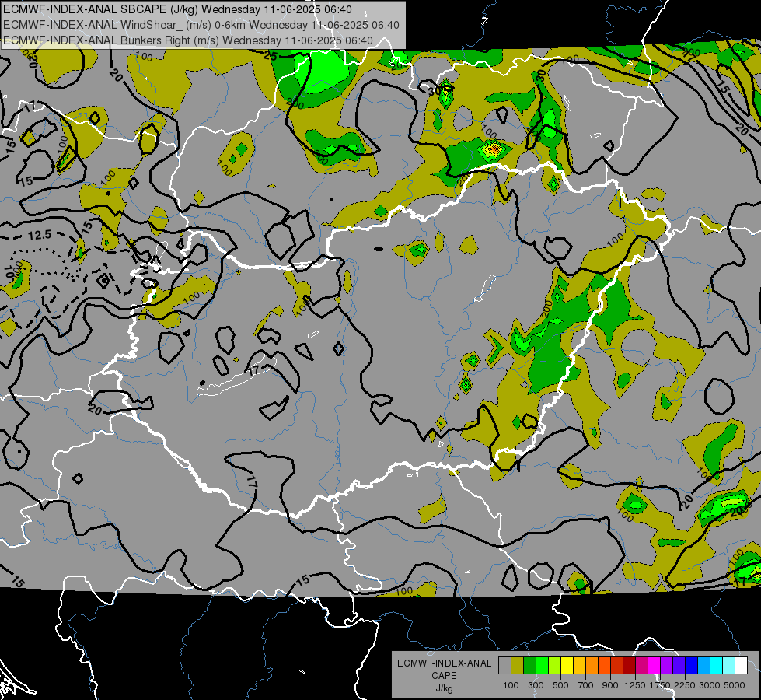Click the legend value 5000
Screen dimensions: 761x700
tap(735, 685)
